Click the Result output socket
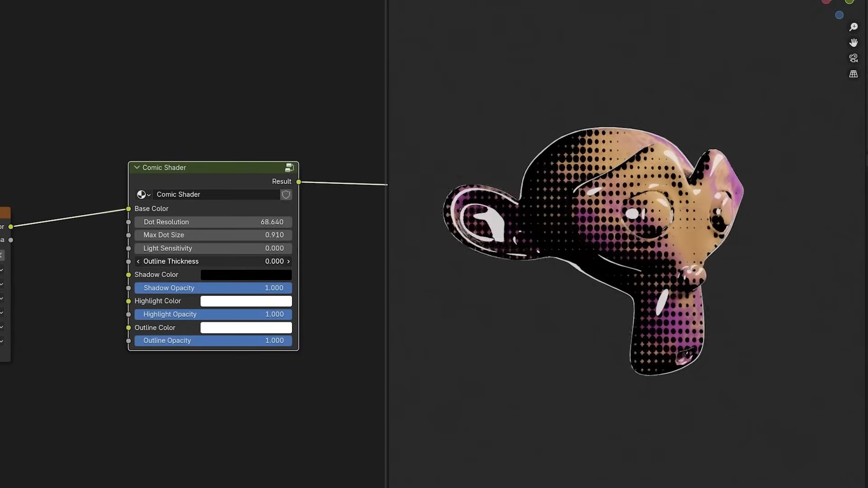The width and height of the screenshot is (868, 488). (x=298, y=182)
